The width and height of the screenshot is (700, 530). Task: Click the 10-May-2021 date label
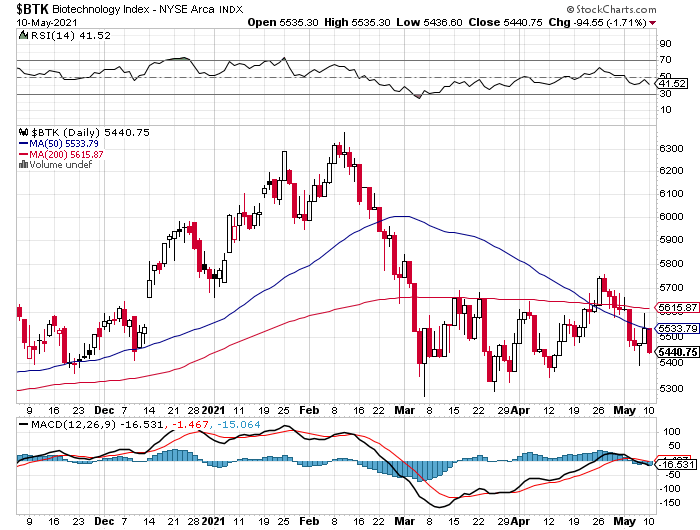click(41, 21)
